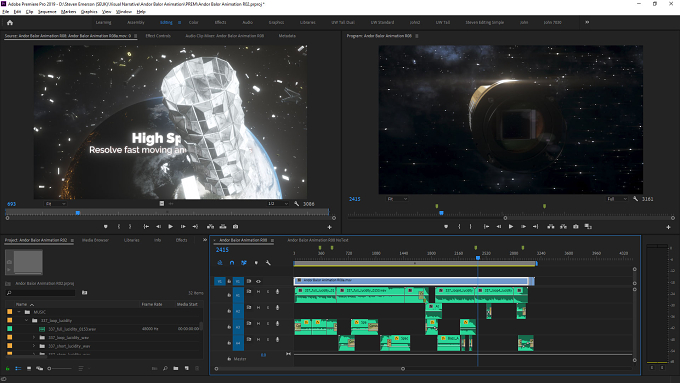Open Source monitor zoom Fit dropdown

(x=56, y=204)
